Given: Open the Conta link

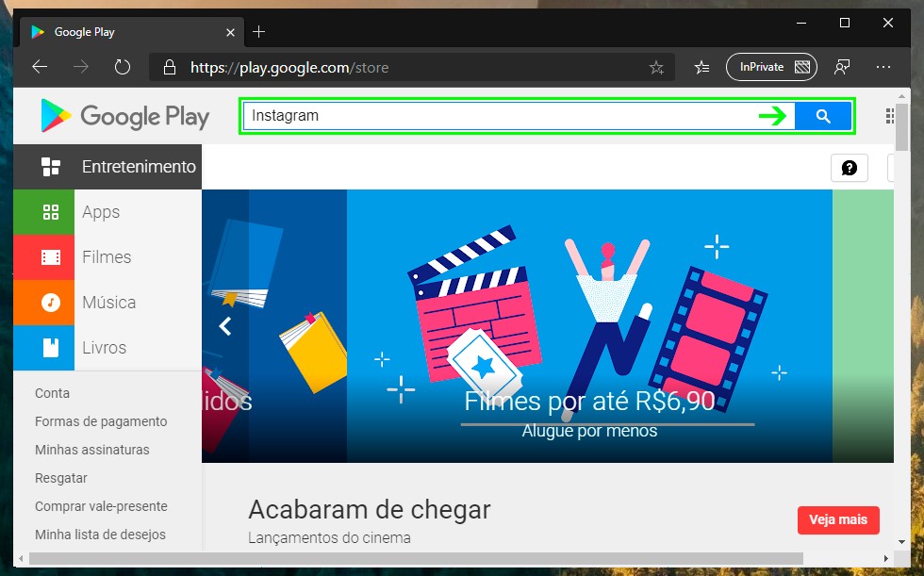Looking at the screenshot, I should (53, 393).
